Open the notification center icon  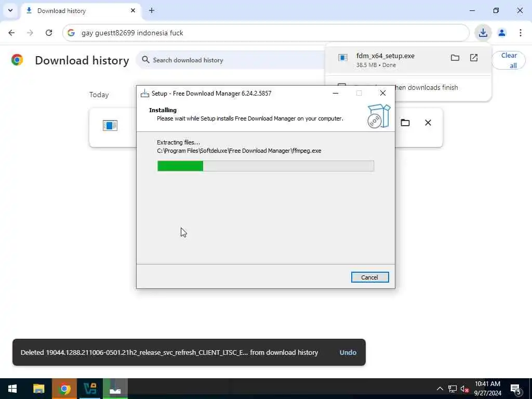tap(516, 389)
